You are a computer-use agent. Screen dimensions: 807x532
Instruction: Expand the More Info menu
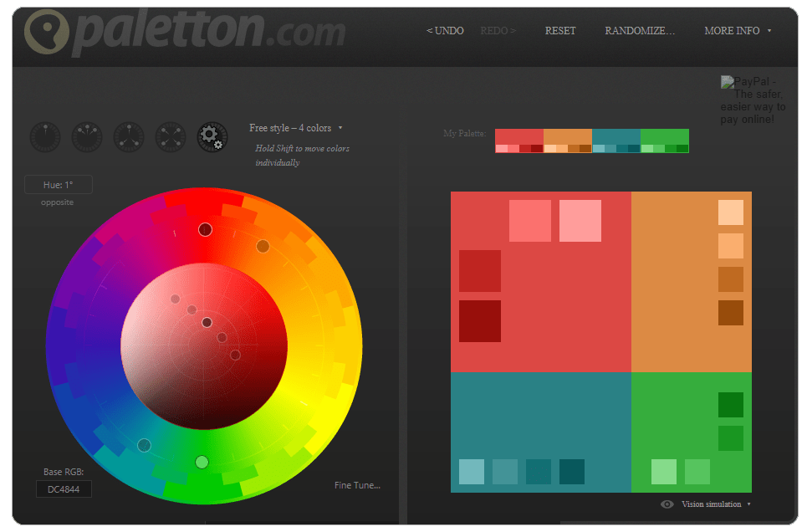pos(737,31)
